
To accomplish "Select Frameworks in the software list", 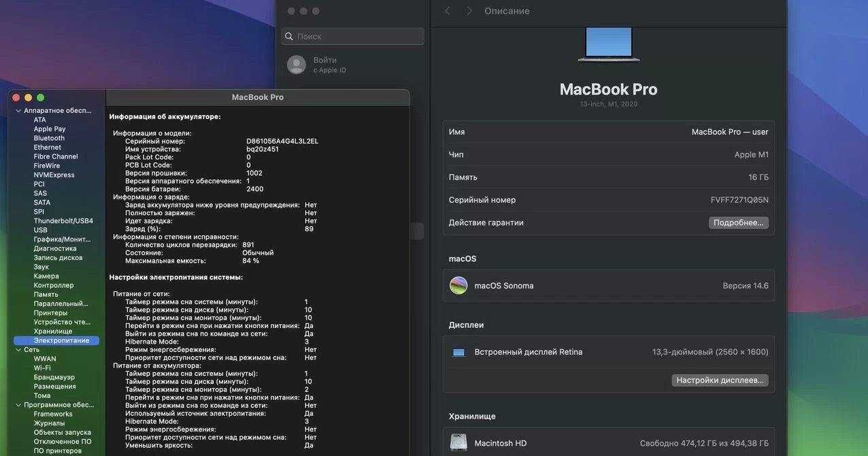I will tap(53, 414).
